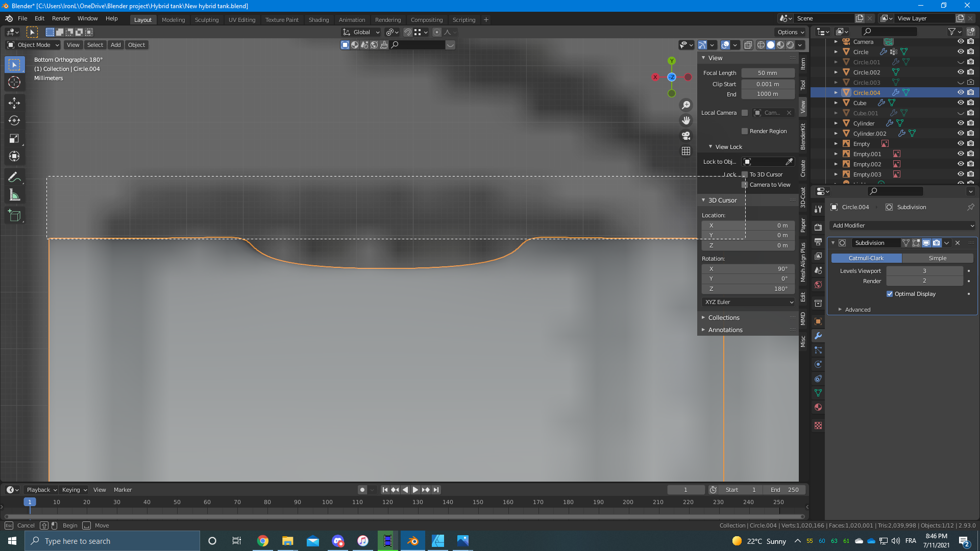Click the Focal Length 50 mm field

(768, 73)
